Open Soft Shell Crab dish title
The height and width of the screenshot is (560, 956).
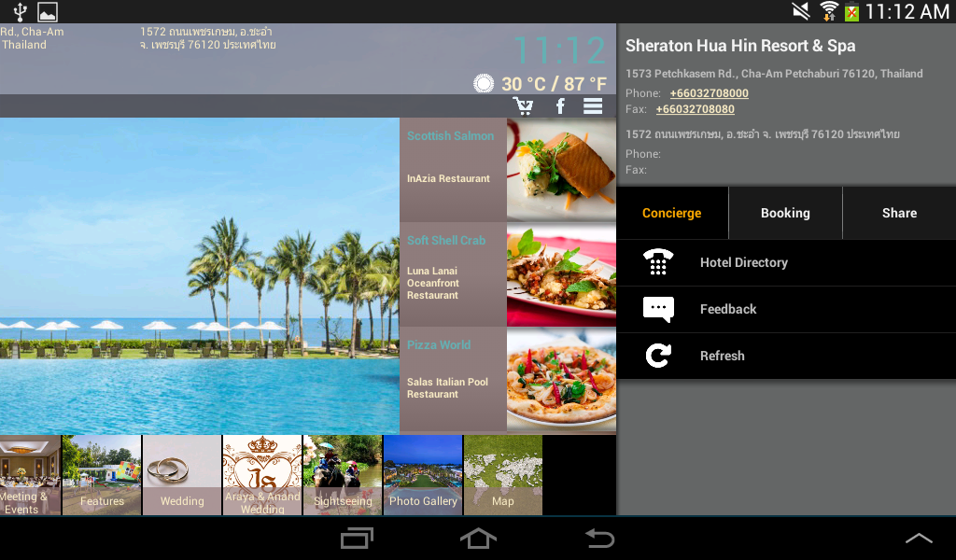click(446, 240)
